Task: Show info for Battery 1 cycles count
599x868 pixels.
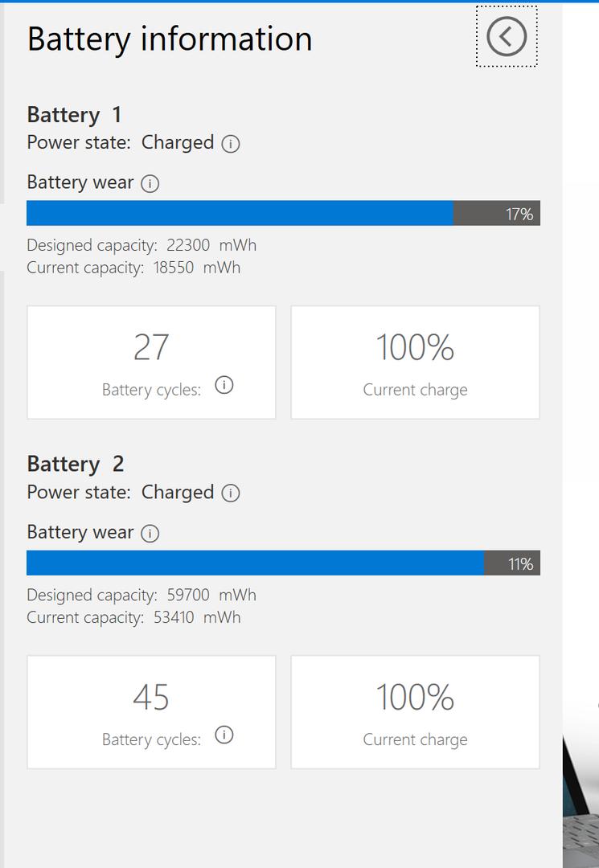Action: 224,385
